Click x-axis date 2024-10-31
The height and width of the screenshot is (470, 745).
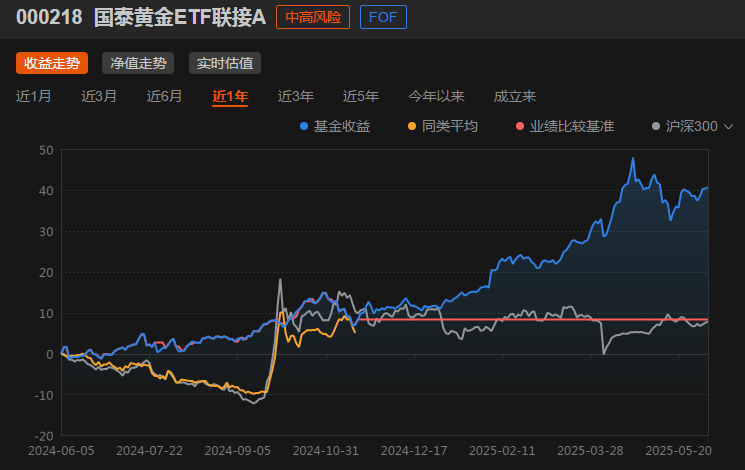point(326,451)
